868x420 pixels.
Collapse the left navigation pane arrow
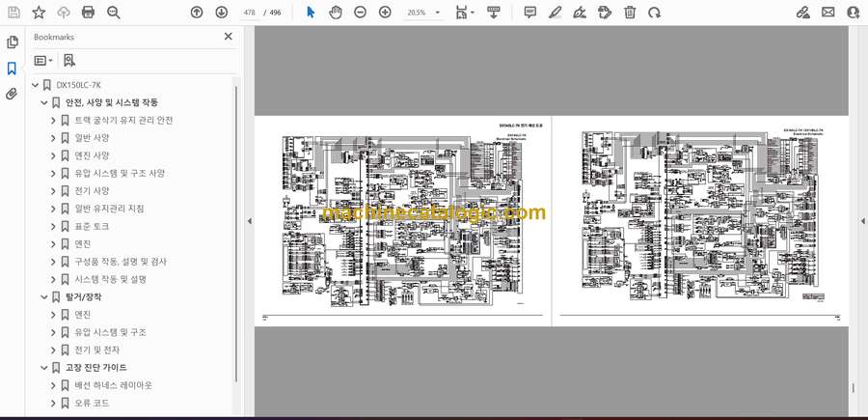pos(249,221)
